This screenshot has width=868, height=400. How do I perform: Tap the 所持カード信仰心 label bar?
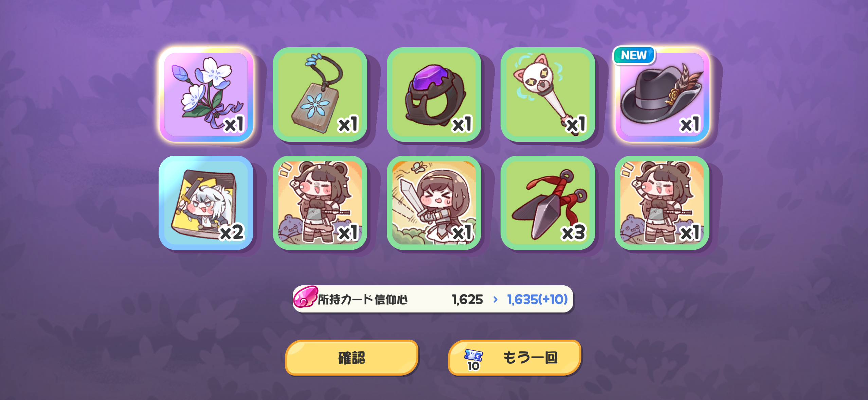(x=433, y=299)
